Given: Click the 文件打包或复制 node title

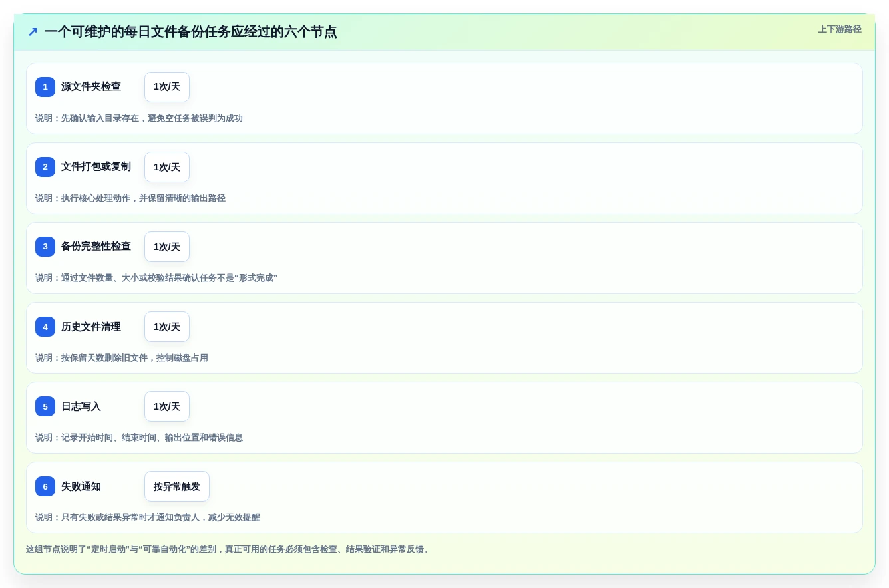Looking at the screenshot, I should [96, 167].
